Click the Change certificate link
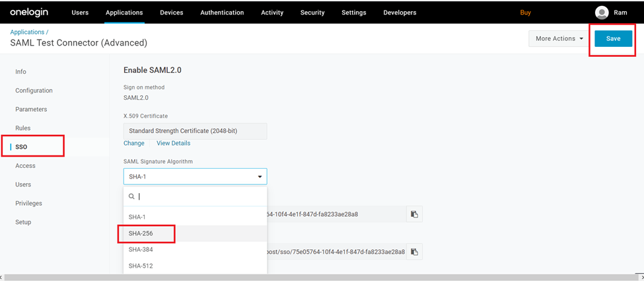644x281 pixels. (133, 143)
